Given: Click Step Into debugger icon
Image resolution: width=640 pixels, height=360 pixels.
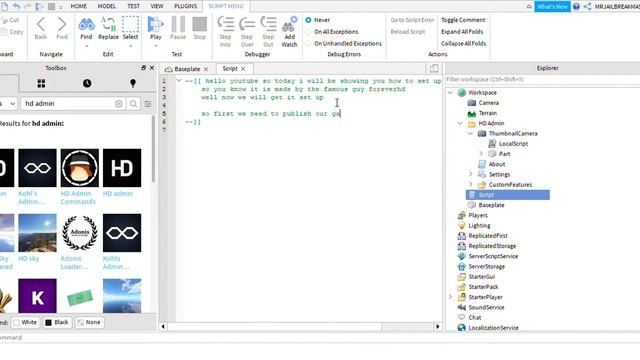Looking at the screenshot, I should pos(225,24).
